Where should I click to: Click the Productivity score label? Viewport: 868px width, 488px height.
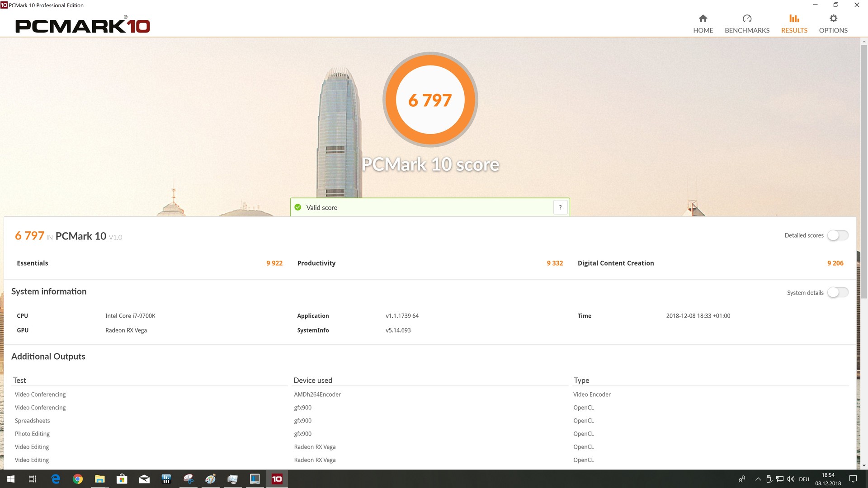(316, 263)
